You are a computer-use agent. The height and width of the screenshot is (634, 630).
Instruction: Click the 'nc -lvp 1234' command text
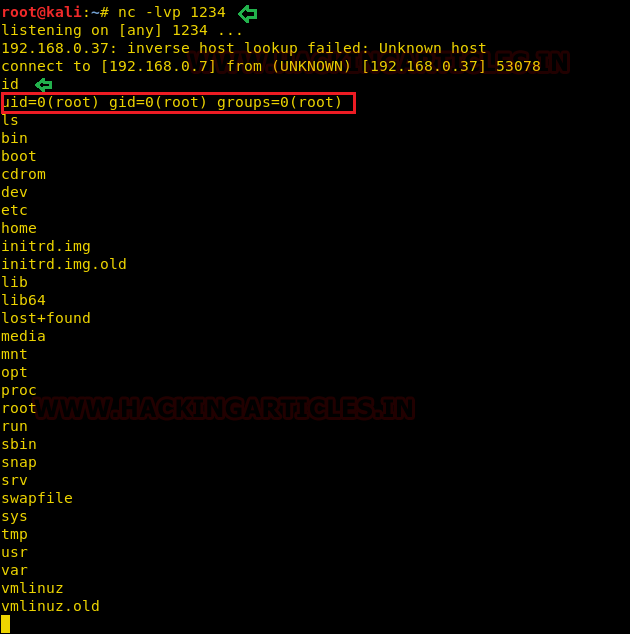(171, 13)
